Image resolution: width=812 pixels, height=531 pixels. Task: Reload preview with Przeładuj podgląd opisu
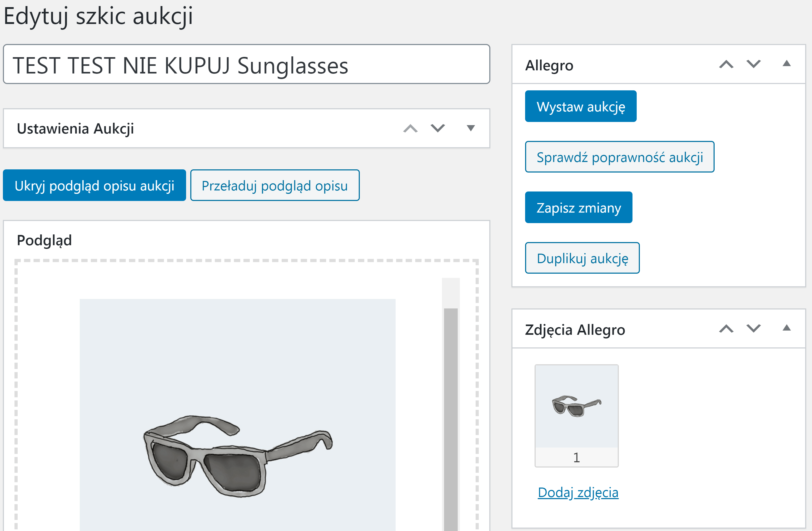point(275,185)
